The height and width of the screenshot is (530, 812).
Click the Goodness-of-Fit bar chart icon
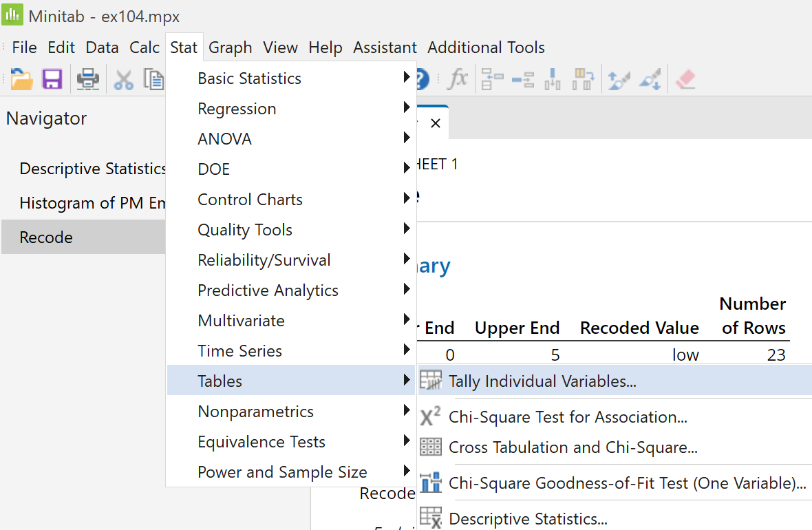(x=430, y=483)
